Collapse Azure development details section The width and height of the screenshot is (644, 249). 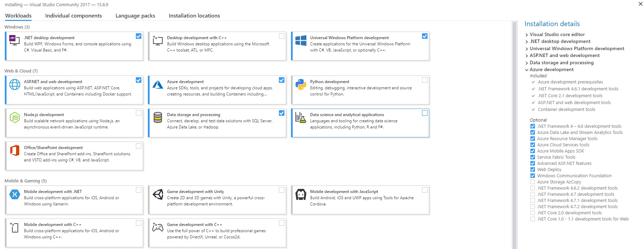527,70
